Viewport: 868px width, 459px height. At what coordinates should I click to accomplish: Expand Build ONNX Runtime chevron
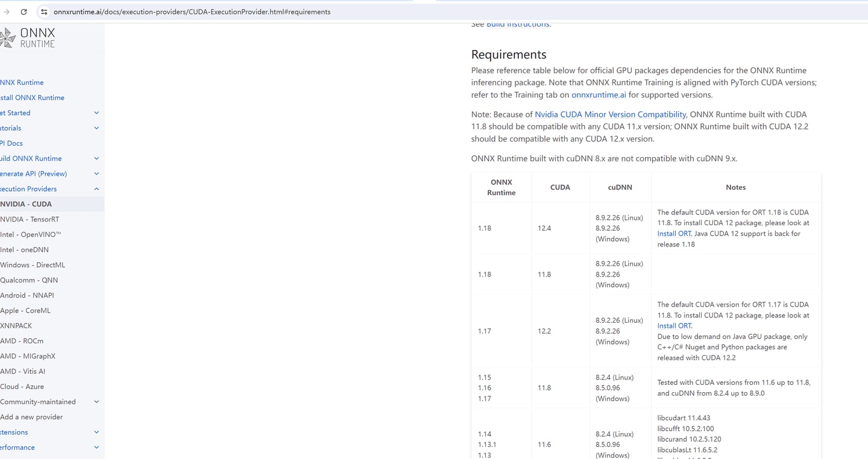coord(96,158)
